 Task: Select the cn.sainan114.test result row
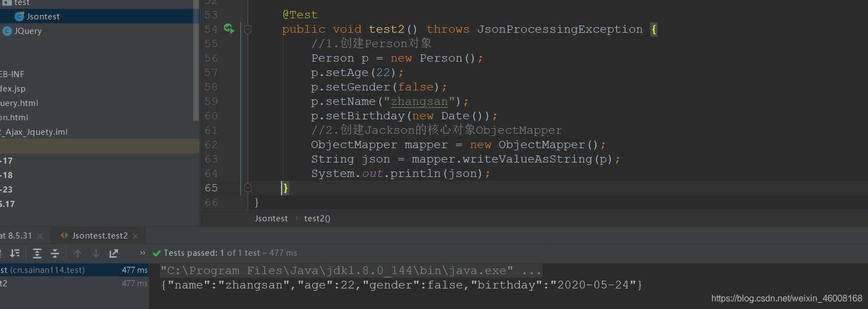pos(74,270)
